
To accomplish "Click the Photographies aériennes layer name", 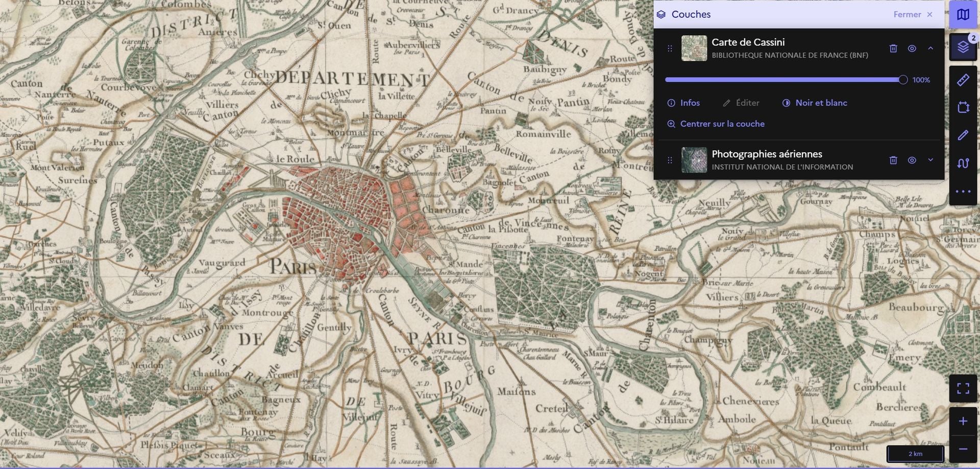I will tap(767, 154).
